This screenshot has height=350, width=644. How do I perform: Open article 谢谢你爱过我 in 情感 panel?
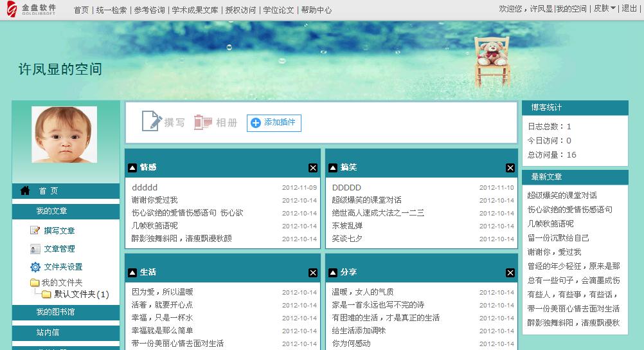(154, 200)
